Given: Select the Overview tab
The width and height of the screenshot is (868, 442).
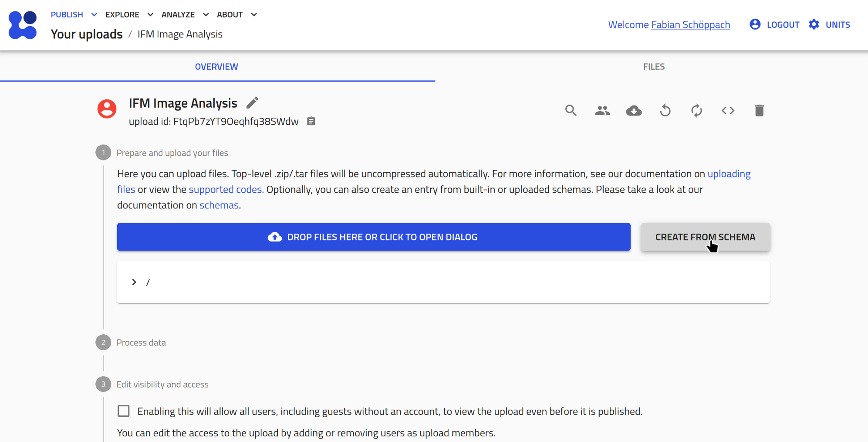Looking at the screenshot, I should point(216,67).
